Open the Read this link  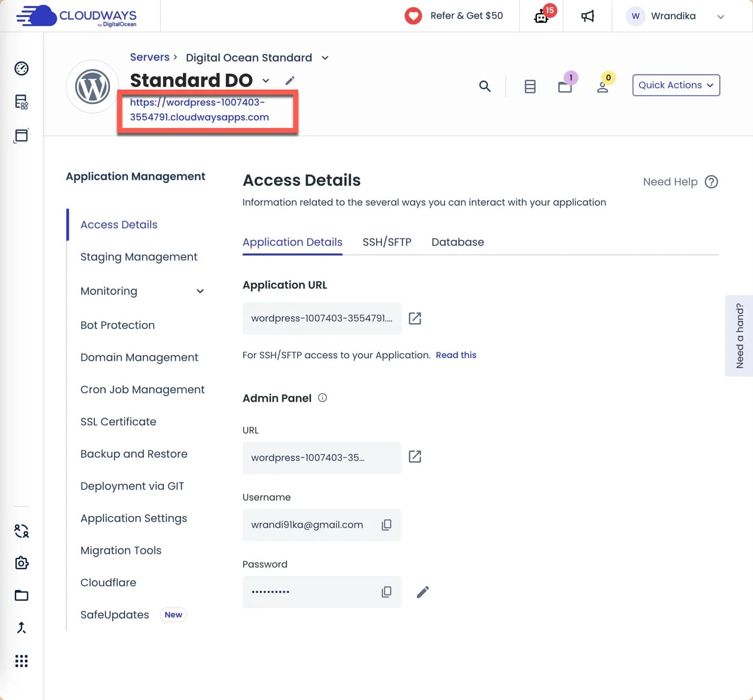pyautogui.click(x=456, y=355)
